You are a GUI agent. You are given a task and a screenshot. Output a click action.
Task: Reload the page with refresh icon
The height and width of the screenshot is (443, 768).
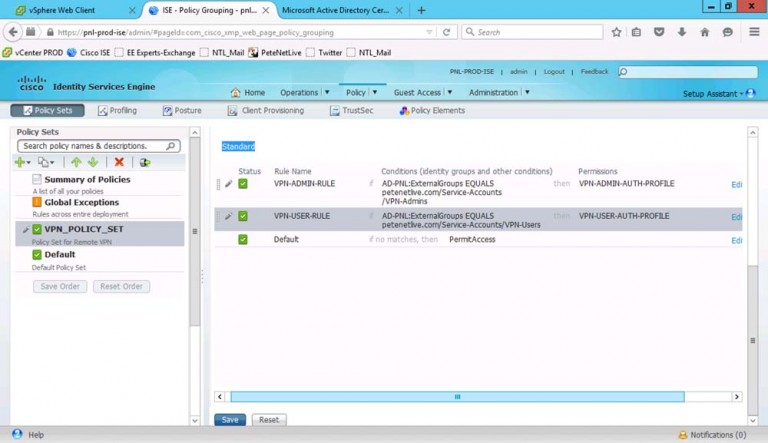[x=446, y=32]
